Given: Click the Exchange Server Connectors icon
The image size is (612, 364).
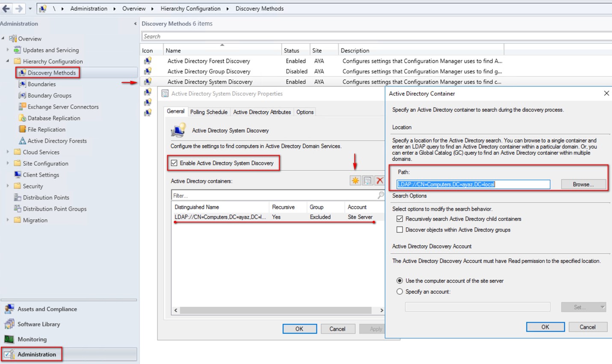Looking at the screenshot, I should click(x=22, y=107).
